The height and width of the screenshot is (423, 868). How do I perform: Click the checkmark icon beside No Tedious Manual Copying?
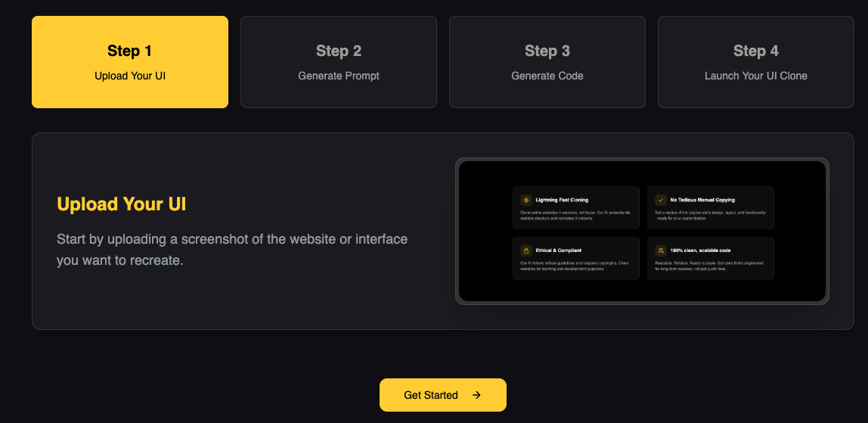[x=660, y=200]
